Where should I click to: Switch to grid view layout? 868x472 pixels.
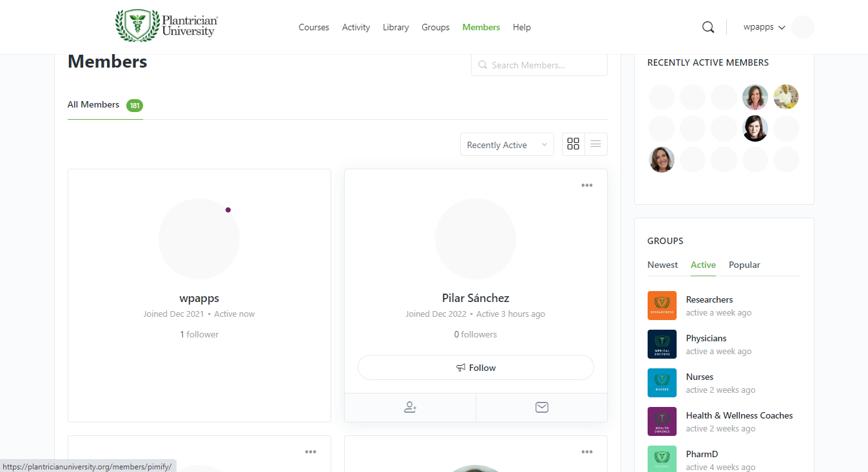coord(573,144)
